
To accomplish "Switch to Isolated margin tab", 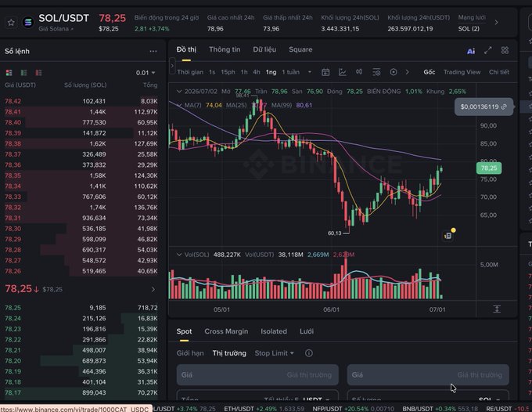I will pyautogui.click(x=274, y=331).
